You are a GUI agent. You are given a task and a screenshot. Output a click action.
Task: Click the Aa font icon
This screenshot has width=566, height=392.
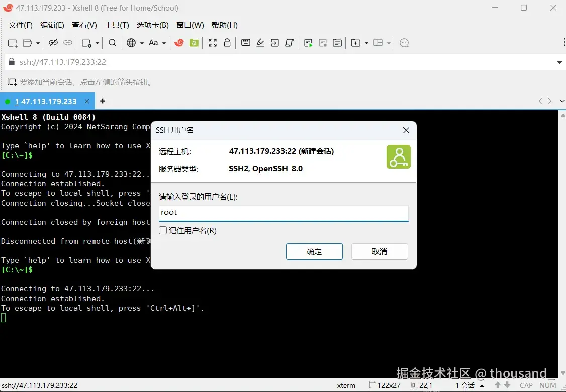[x=153, y=43]
